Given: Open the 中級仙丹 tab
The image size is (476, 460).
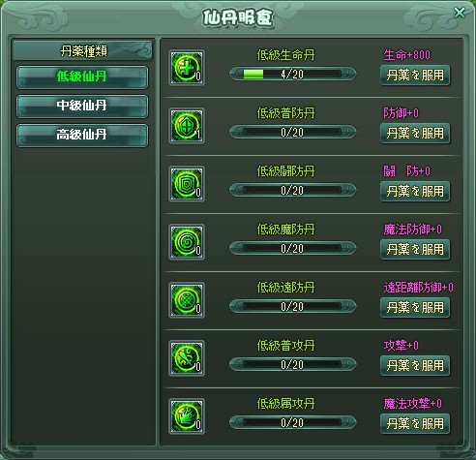Looking at the screenshot, I should tap(82, 107).
